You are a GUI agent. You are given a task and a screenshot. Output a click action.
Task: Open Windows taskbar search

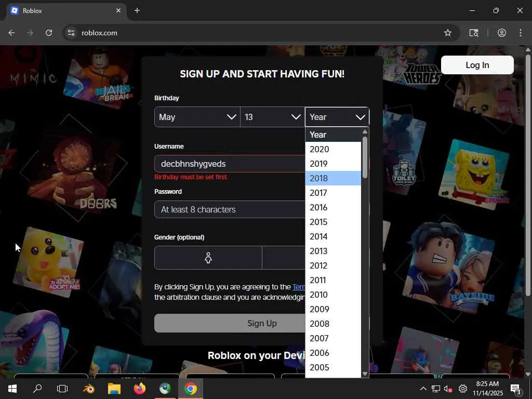point(37,389)
